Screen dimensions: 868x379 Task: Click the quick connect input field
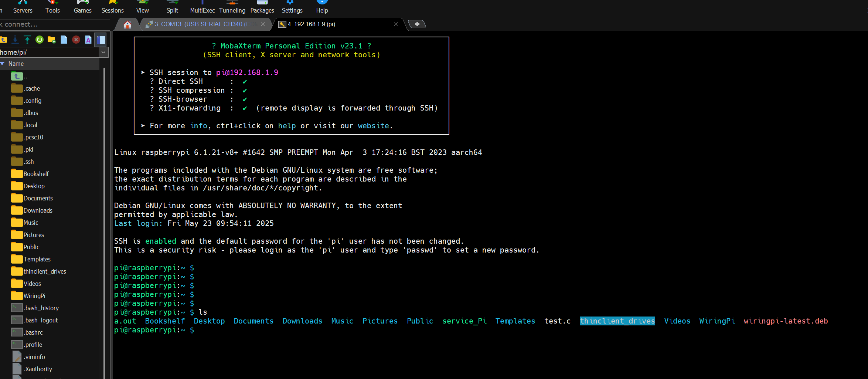pos(55,24)
